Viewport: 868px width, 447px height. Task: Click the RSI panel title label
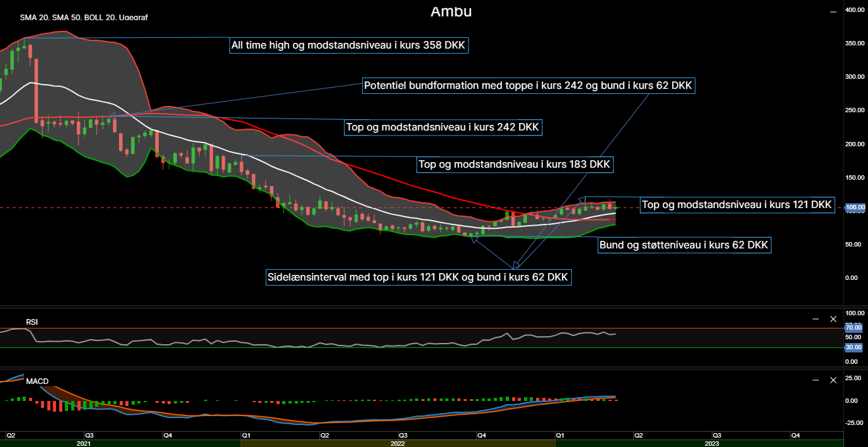31,322
